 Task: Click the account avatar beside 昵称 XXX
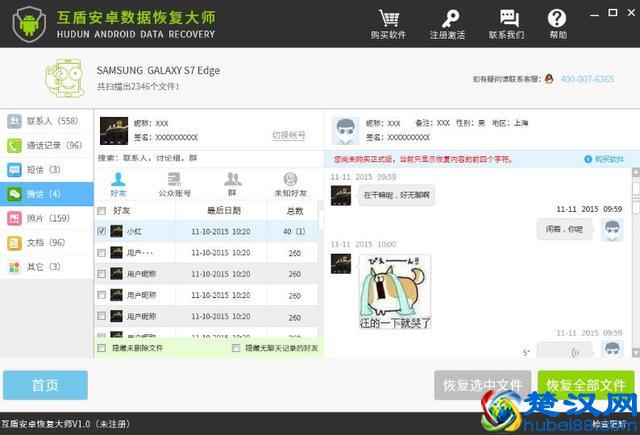tap(114, 131)
